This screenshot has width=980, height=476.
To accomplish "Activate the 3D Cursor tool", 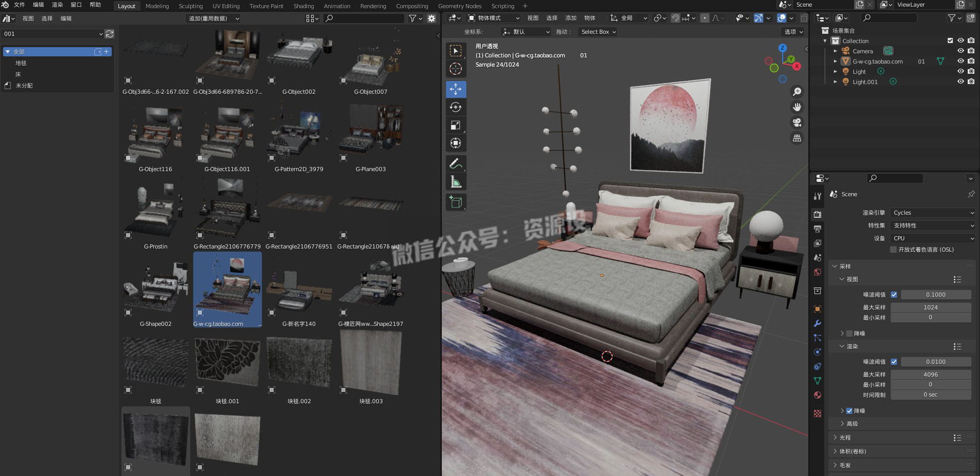I will (x=456, y=69).
